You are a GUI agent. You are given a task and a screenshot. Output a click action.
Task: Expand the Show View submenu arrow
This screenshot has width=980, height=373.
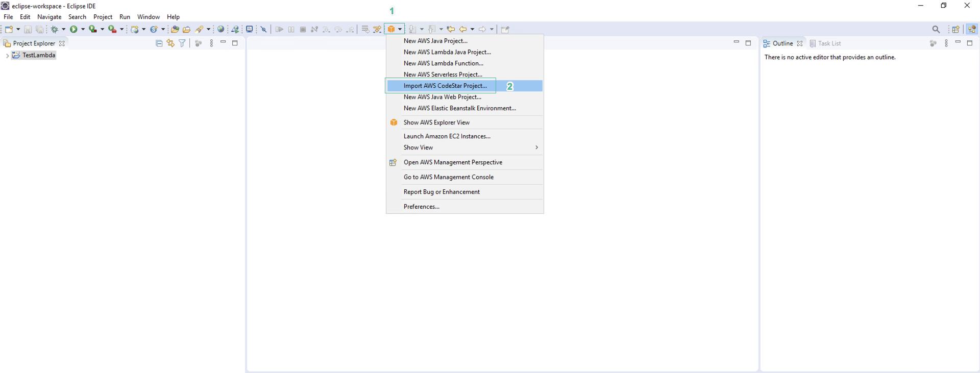pyautogui.click(x=536, y=147)
